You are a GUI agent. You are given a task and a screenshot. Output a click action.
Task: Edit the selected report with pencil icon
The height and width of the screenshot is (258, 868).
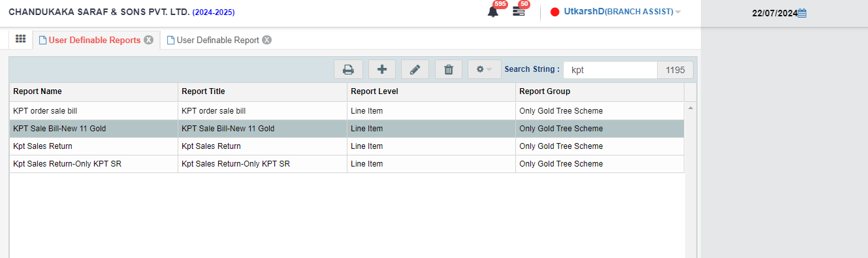click(415, 70)
